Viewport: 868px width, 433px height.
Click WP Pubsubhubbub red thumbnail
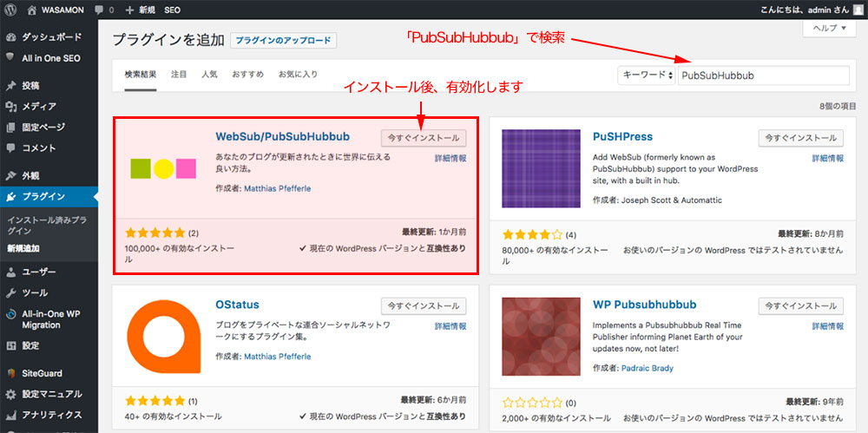click(541, 337)
